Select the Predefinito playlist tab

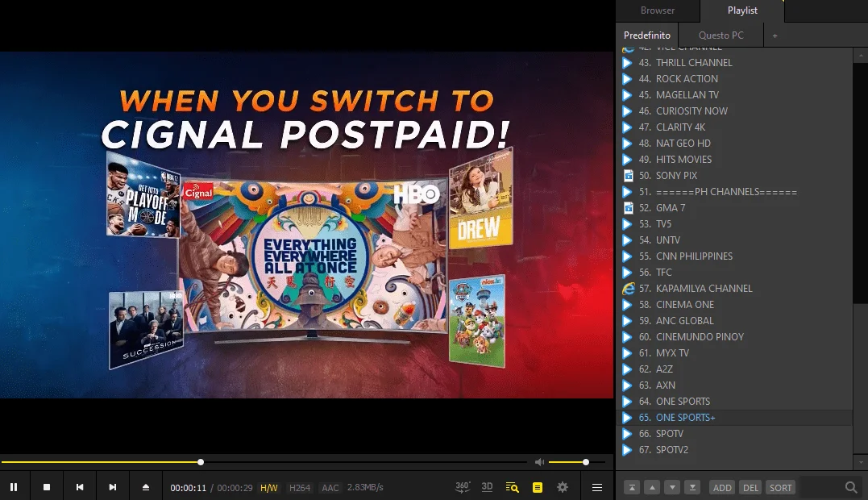point(647,35)
